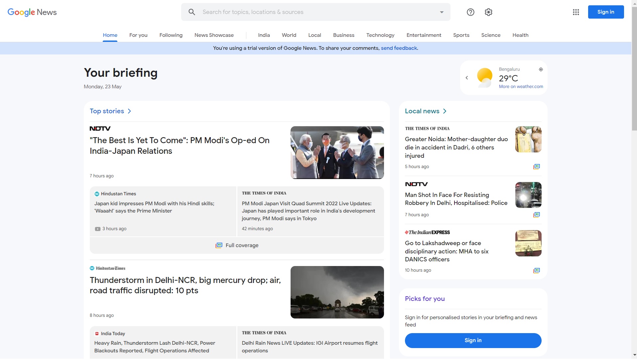637x364 pixels.
Task: Click PM Modi Japan greeting photo
Action: [x=337, y=153]
